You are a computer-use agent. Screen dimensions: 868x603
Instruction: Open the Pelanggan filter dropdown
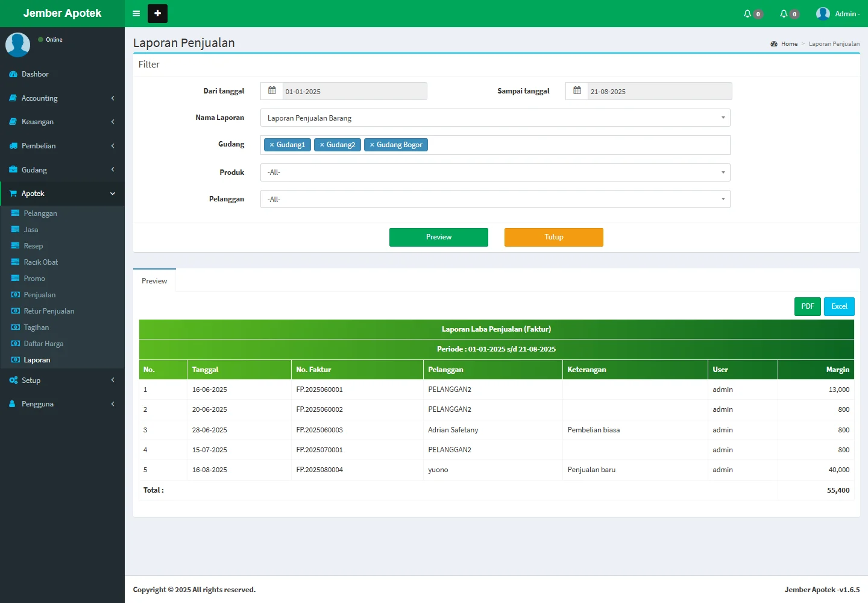point(495,200)
